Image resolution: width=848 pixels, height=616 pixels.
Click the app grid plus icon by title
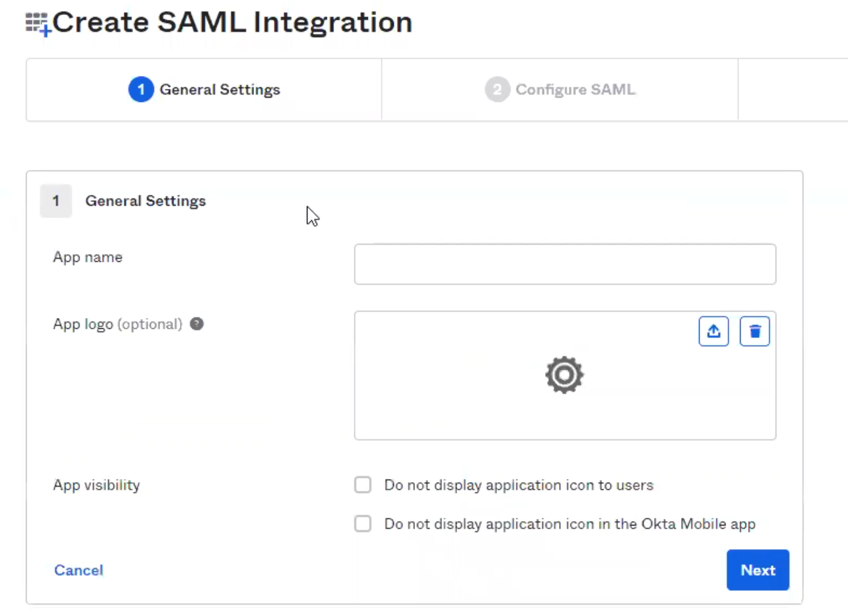tap(38, 24)
